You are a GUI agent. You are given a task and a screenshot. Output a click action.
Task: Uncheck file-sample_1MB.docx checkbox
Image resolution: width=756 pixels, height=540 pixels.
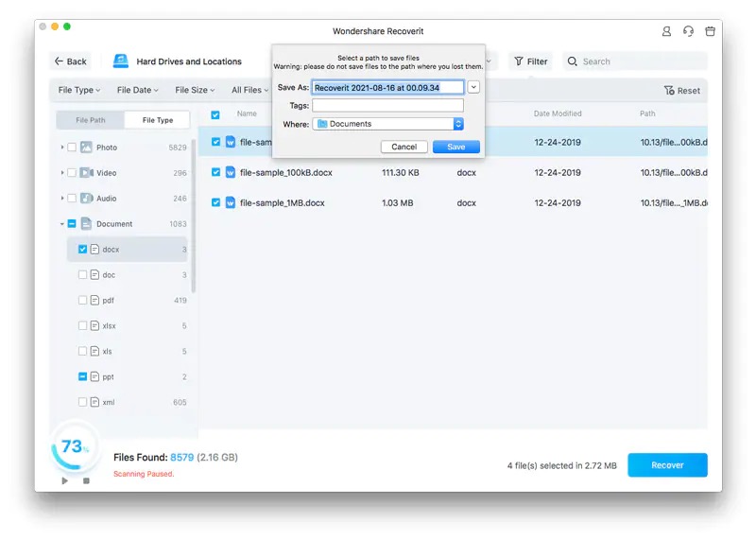click(x=215, y=202)
